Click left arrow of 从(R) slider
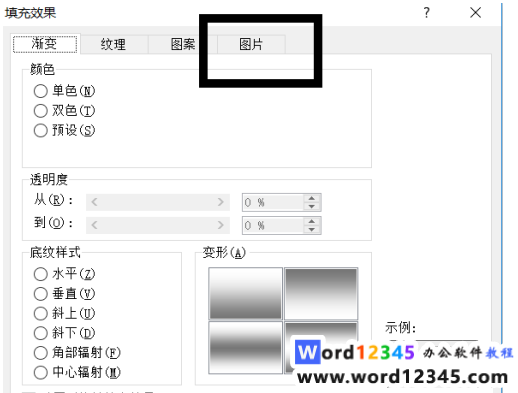This screenshot has height=393, width=518. pos(94,202)
